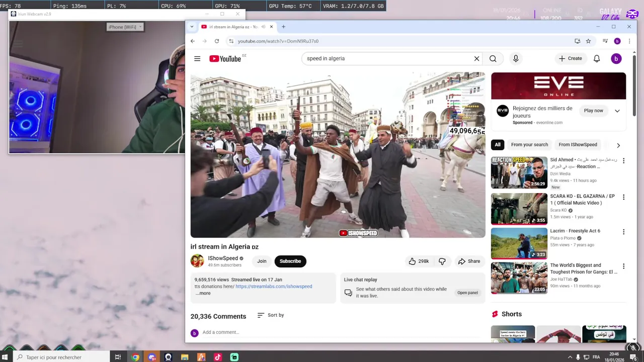Play Lacrim - Freestyle Act 6 thumbnail
Image resolution: width=644 pixels, height=362 pixels.
519,243
